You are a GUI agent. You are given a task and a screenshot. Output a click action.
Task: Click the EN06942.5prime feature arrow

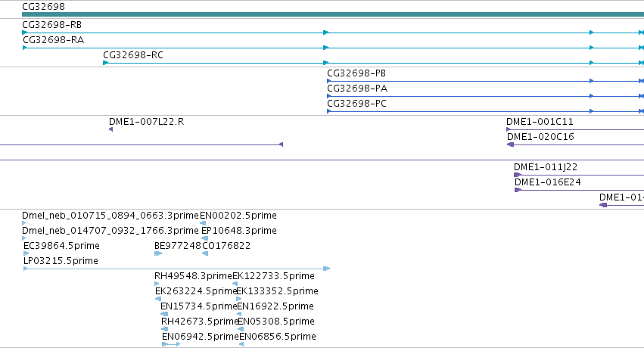tap(171, 344)
